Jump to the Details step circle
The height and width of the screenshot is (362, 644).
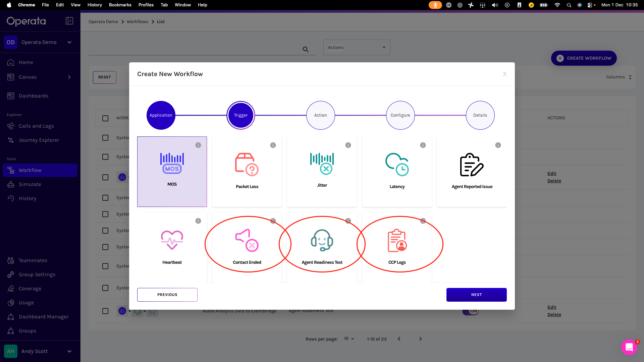coord(480,115)
